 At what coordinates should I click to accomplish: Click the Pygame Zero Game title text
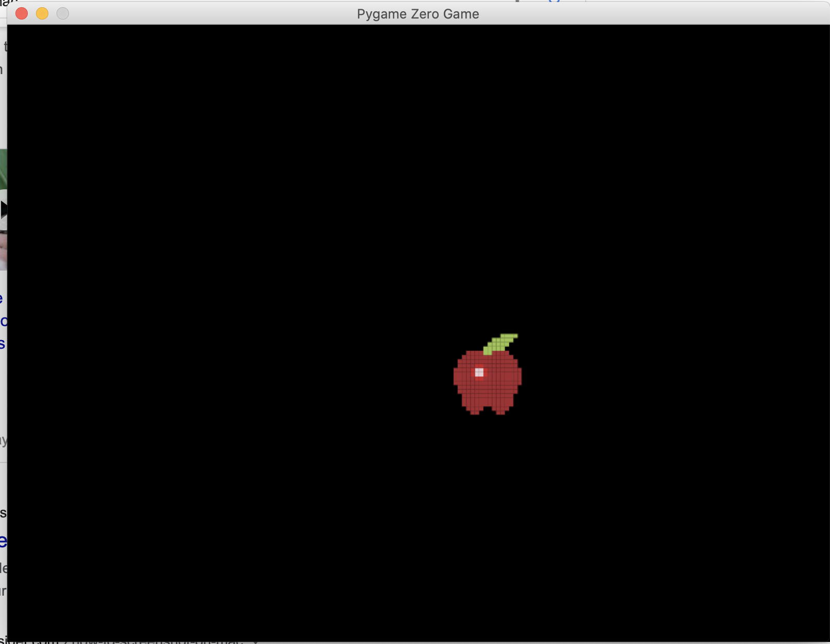click(x=418, y=14)
